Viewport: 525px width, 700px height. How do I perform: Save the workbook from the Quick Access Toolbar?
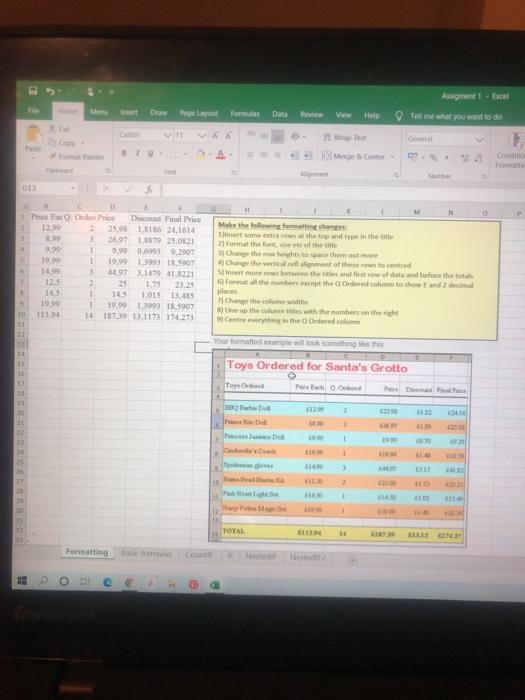(x=33, y=91)
